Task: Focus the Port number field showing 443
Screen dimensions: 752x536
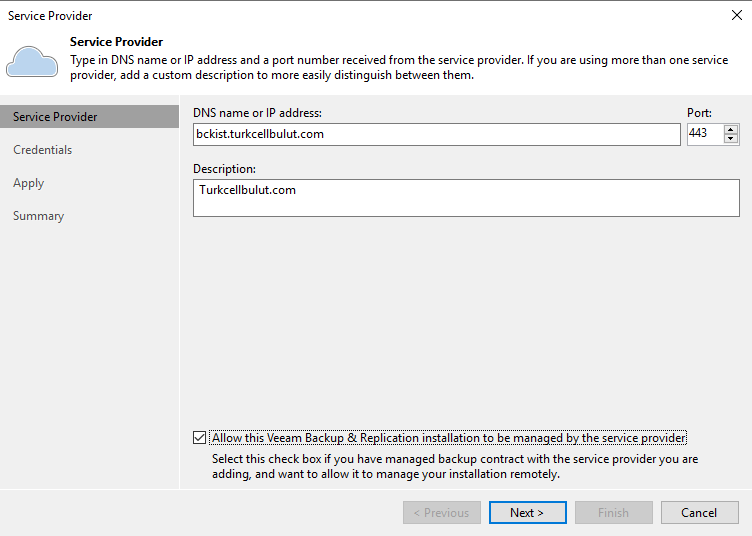Action: pyautogui.click(x=705, y=134)
